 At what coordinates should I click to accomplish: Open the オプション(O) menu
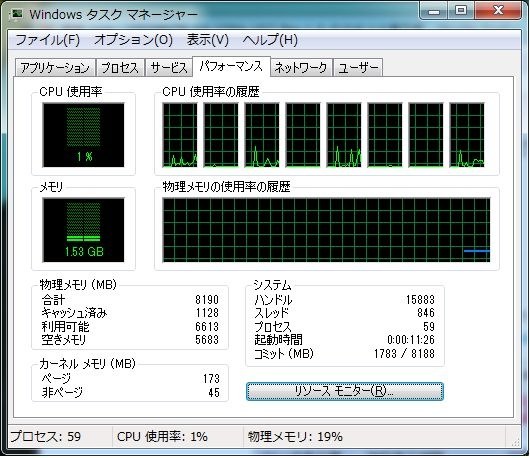pos(134,40)
